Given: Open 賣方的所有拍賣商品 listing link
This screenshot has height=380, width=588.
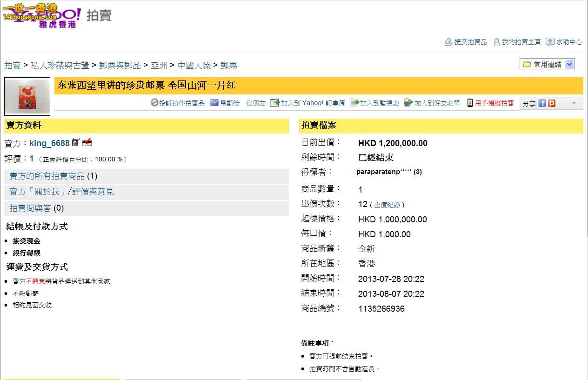Looking at the screenshot, I should coord(47,176).
